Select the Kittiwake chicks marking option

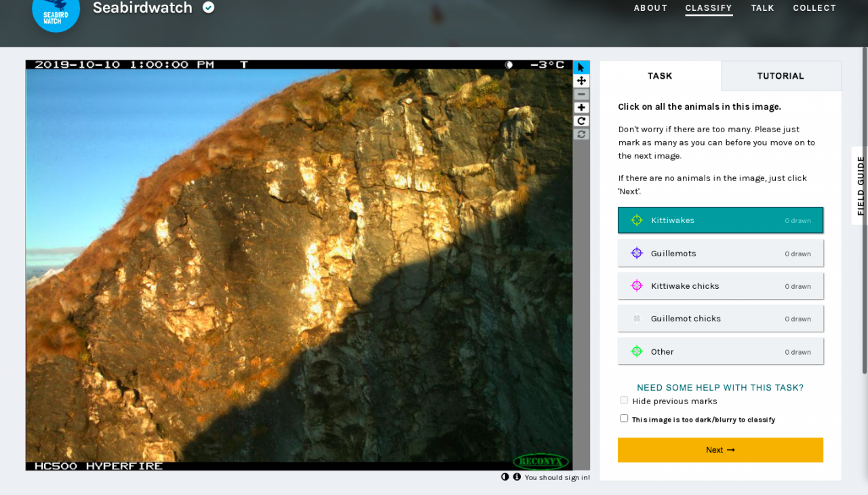point(720,285)
